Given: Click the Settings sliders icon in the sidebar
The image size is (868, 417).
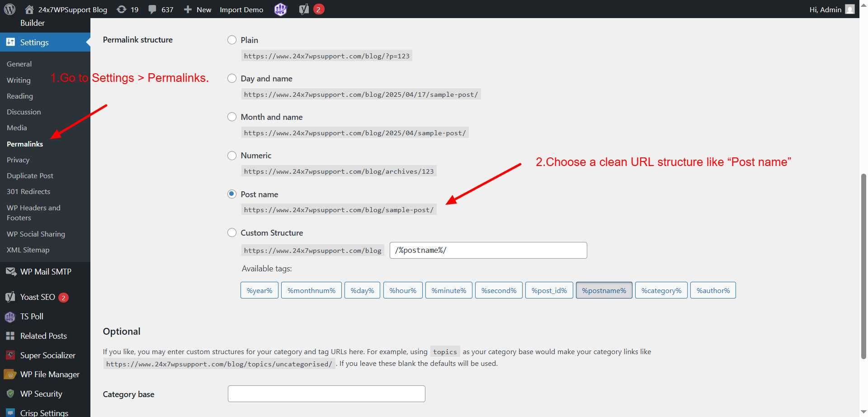Looking at the screenshot, I should pyautogui.click(x=10, y=42).
